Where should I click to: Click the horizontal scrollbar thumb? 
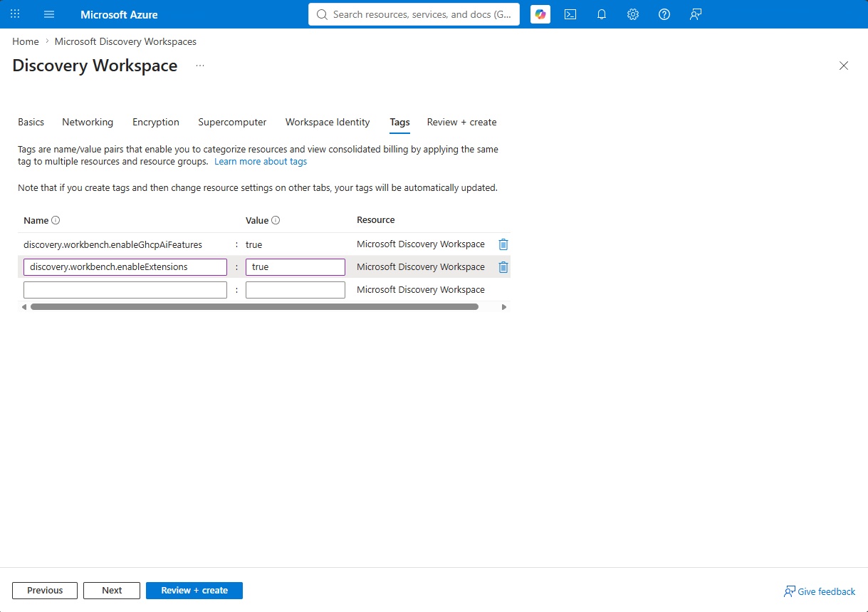tap(254, 307)
